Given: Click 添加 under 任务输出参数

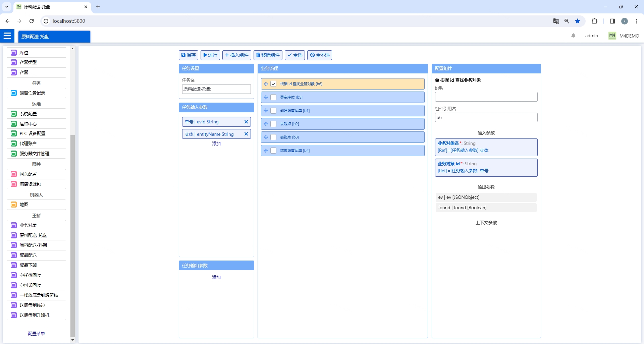Looking at the screenshot, I should coord(216,277).
